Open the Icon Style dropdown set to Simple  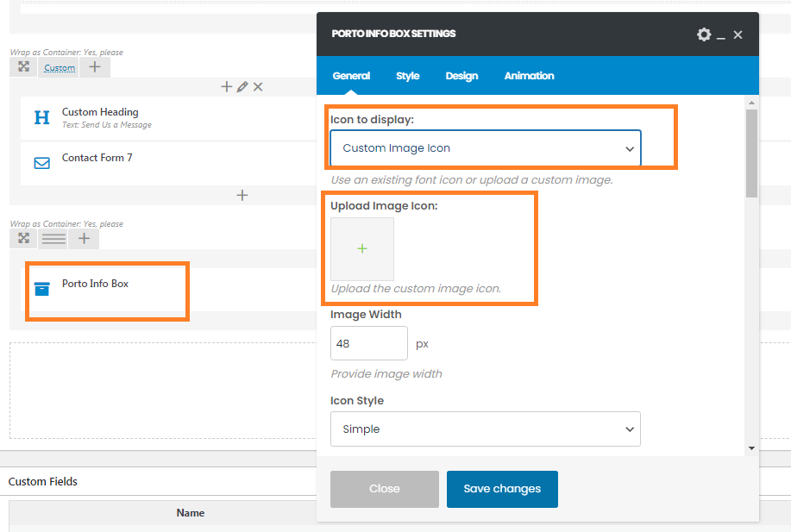pos(486,429)
